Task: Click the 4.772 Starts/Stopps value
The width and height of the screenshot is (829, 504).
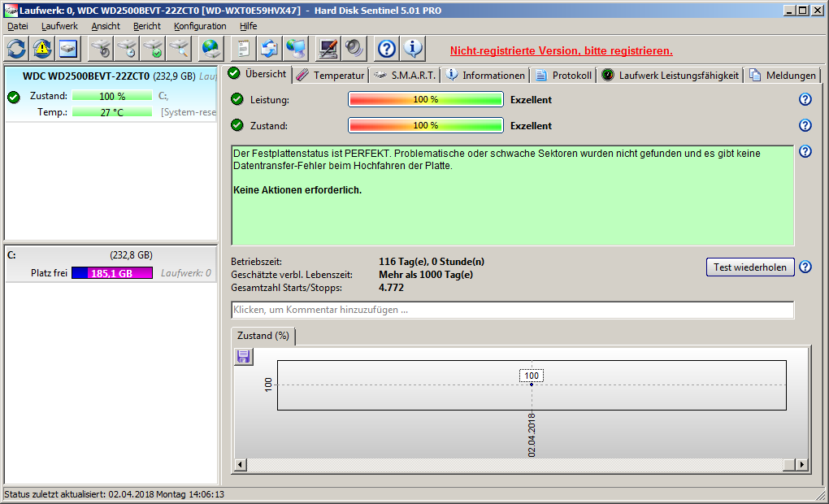Action: click(x=391, y=288)
